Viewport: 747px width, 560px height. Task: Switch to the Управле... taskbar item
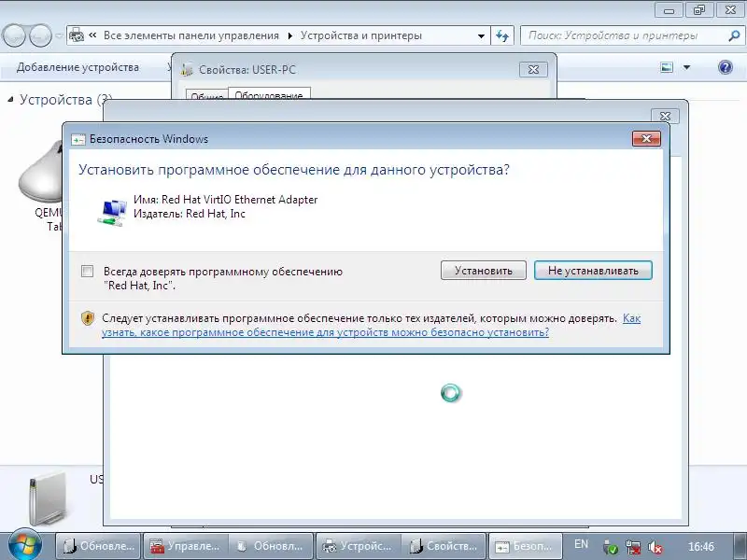[185, 546]
